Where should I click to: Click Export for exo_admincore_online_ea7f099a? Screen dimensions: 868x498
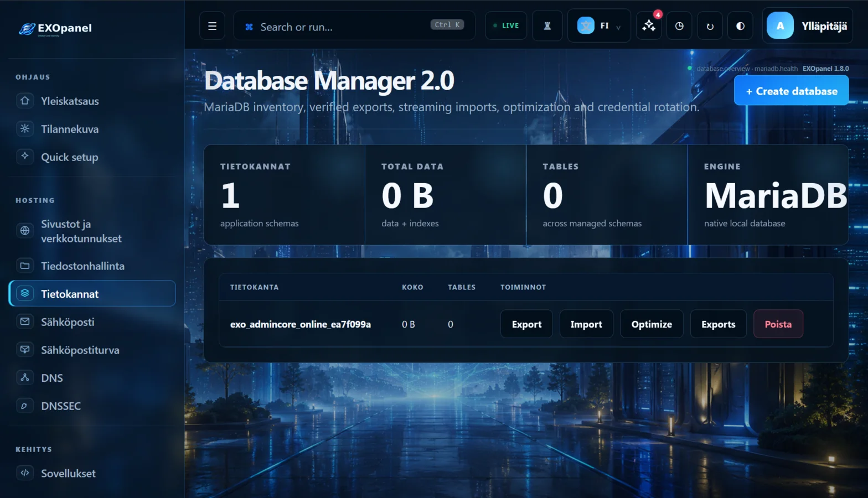526,324
